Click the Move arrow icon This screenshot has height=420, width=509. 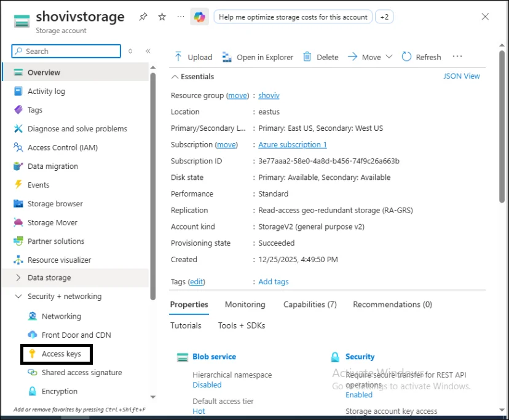352,56
